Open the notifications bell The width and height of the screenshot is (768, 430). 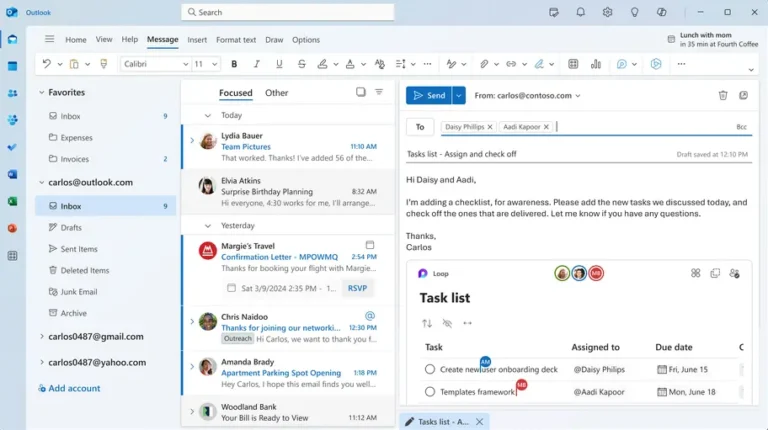(581, 12)
